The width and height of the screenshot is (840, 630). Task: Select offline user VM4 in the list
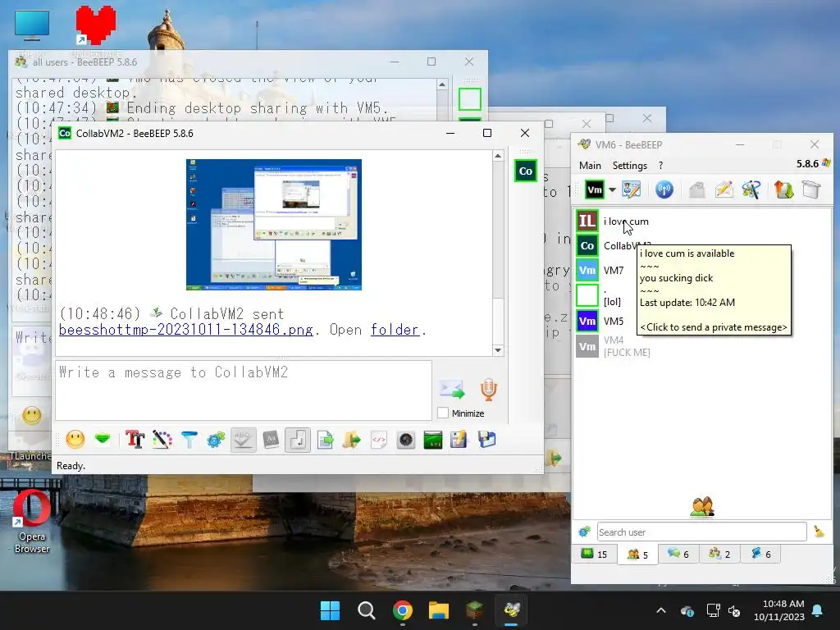(703, 346)
